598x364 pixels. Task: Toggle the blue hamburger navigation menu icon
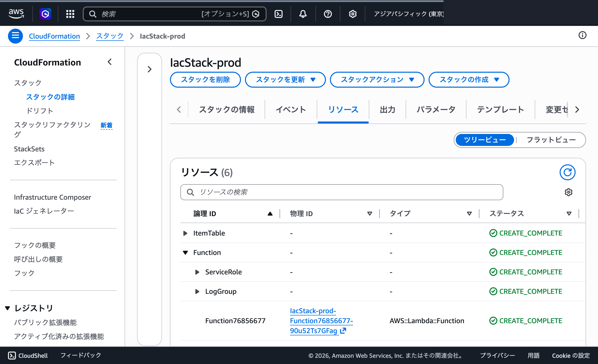pyautogui.click(x=15, y=36)
